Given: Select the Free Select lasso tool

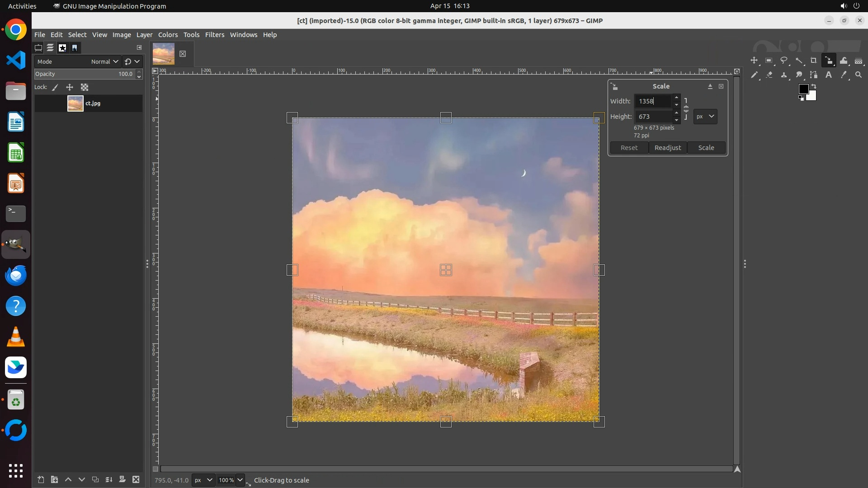Looking at the screenshot, I should (x=784, y=61).
